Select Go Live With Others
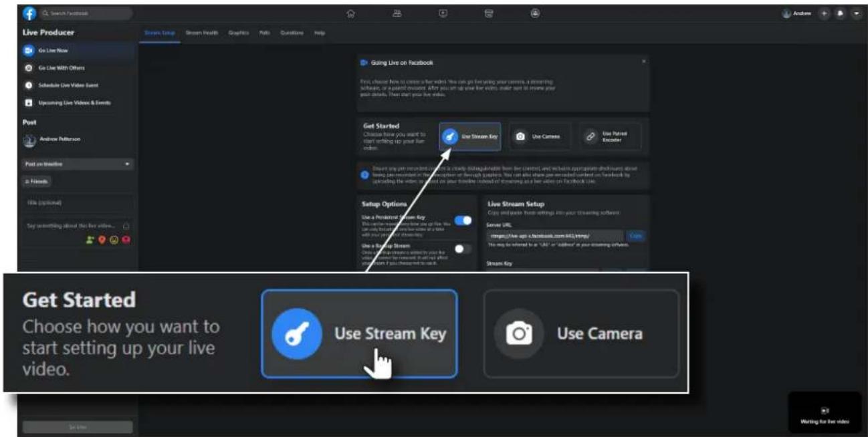This screenshot has width=868, height=437. (78, 67)
